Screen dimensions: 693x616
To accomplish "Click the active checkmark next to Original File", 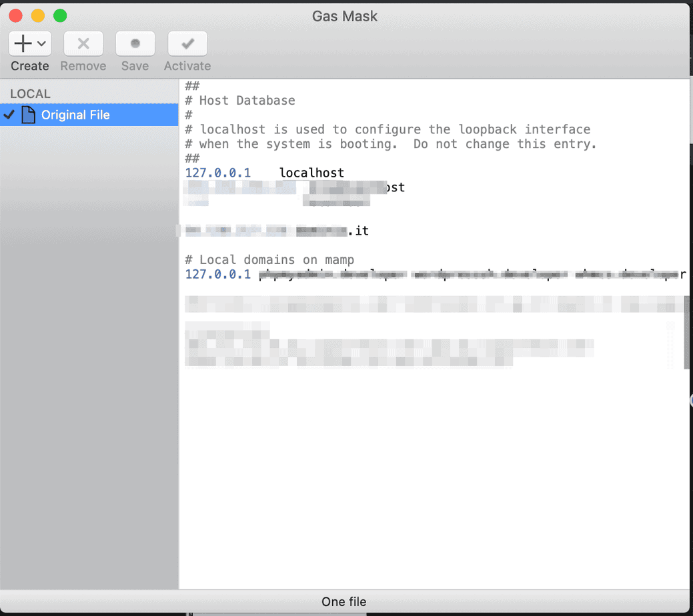I will (9, 115).
